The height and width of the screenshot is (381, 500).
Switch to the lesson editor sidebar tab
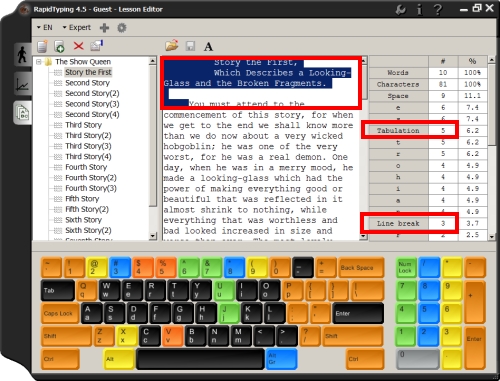click(23, 113)
